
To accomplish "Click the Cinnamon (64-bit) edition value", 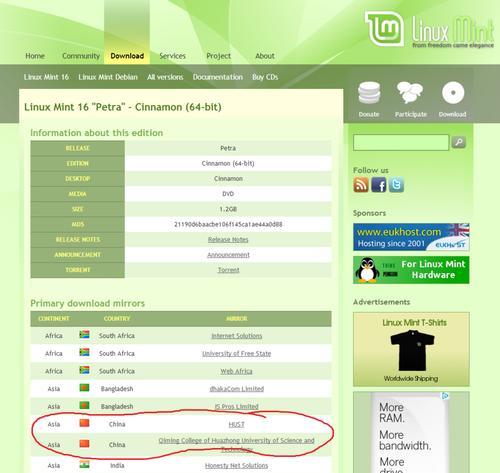I will (x=228, y=163).
